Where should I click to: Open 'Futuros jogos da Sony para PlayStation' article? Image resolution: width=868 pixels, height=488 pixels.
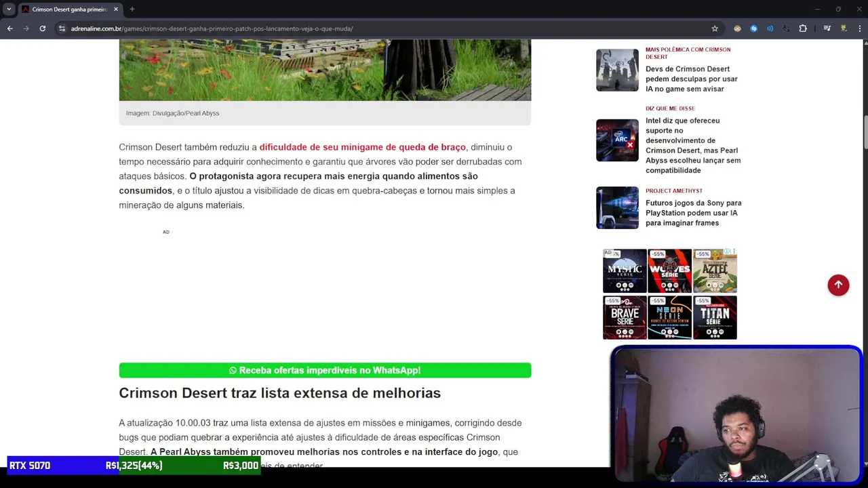tap(693, 213)
